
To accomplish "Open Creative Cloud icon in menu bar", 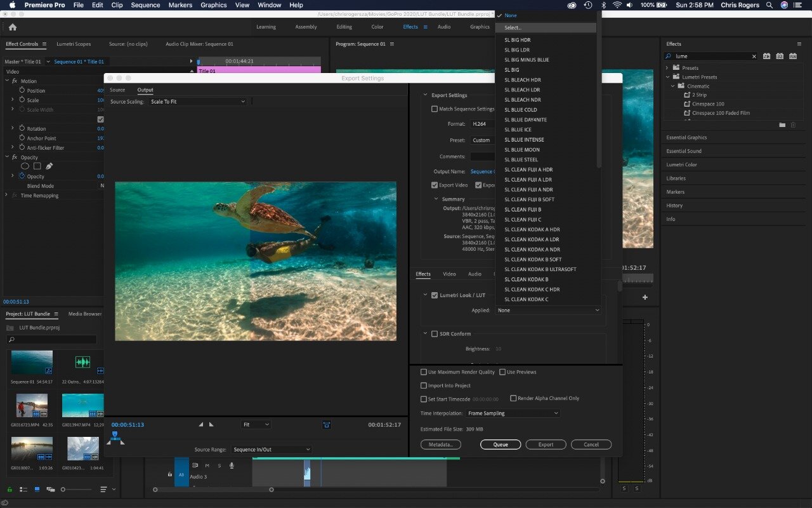I will coord(572,5).
